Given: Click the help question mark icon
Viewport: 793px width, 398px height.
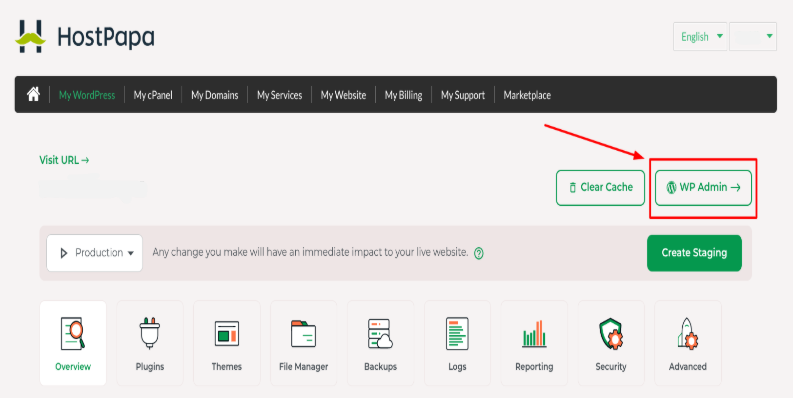Looking at the screenshot, I should [x=478, y=253].
